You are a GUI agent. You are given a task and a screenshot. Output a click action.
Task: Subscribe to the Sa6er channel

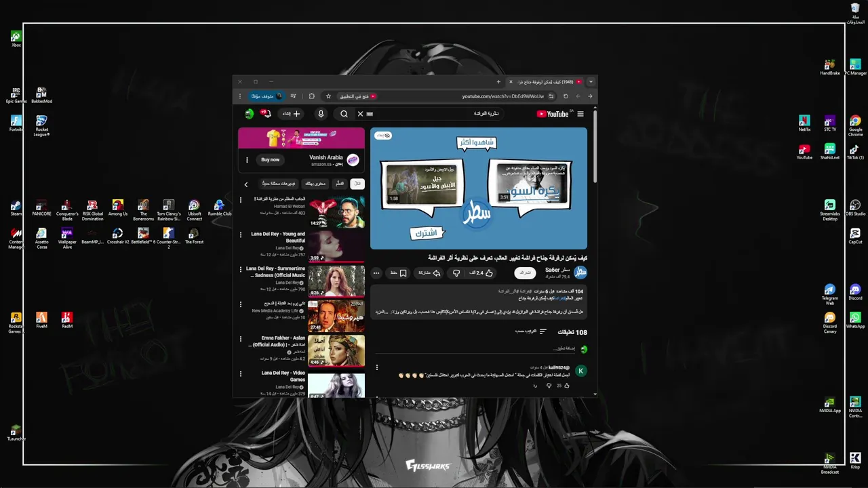(524, 272)
